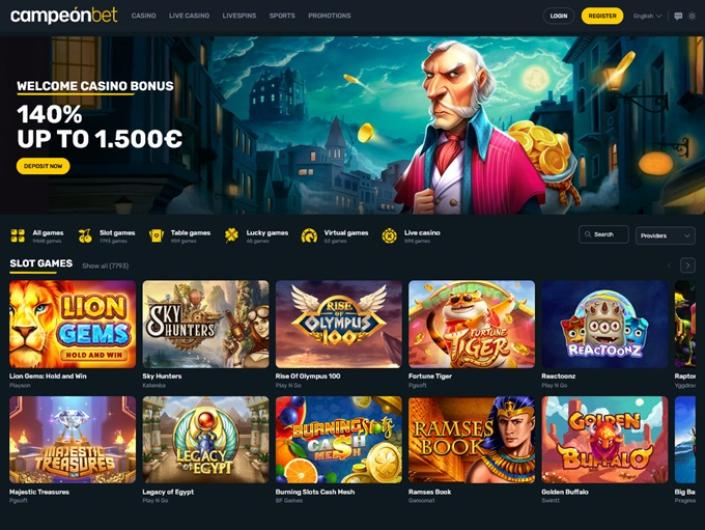Open the Fortune Tiger game thumbnail
This screenshot has width=705, height=530.
472,324
